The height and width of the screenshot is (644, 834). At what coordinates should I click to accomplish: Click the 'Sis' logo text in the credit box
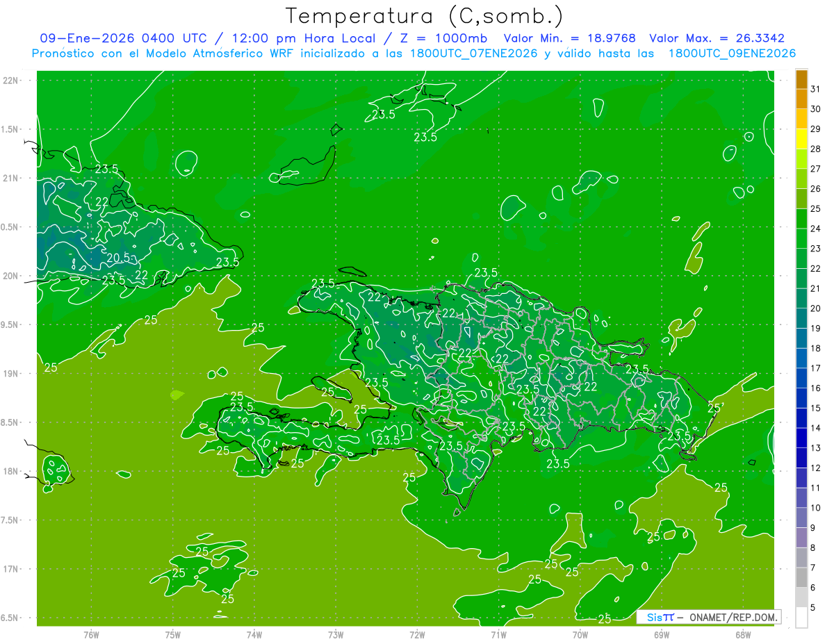[x=653, y=617]
